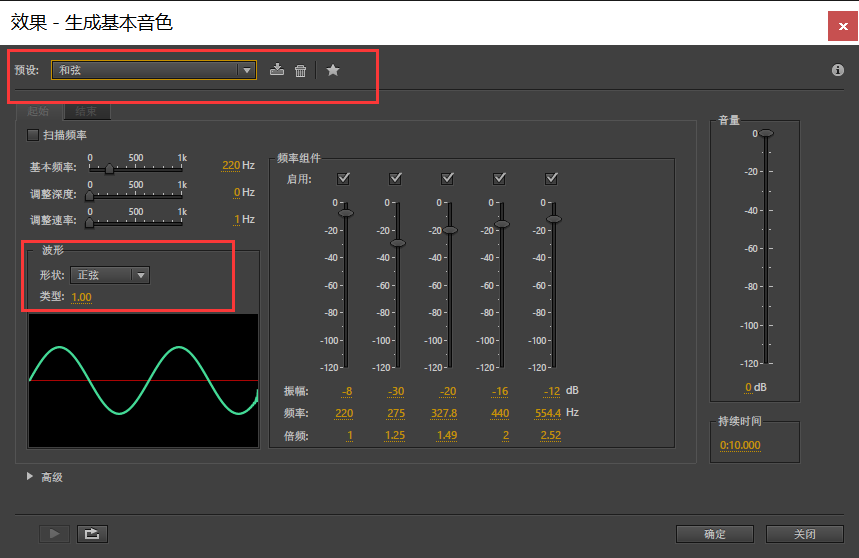Screen dimensions: 859x558
Task: Click the 频率 value 327.8
Action: tap(444, 413)
